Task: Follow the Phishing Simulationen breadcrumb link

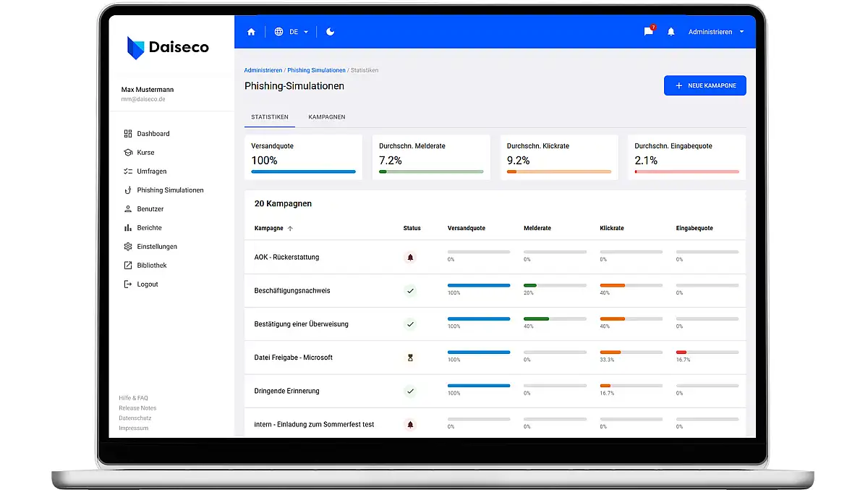Action: click(x=316, y=70)
